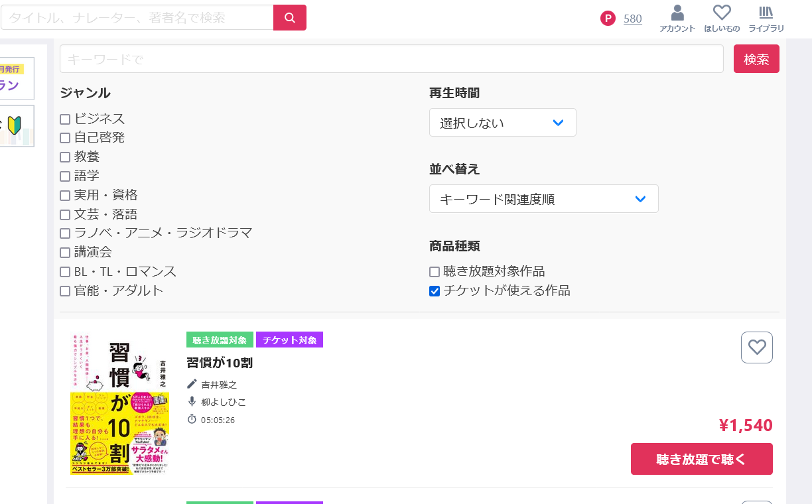Viewport: 812px width, 504px height.
Task: Uncheck チケットが使える作品 checkbox
Action: point(435,291)
